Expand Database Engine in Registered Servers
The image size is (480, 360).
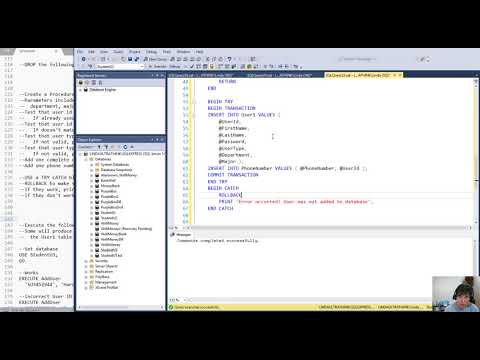[x=80, y=90]
